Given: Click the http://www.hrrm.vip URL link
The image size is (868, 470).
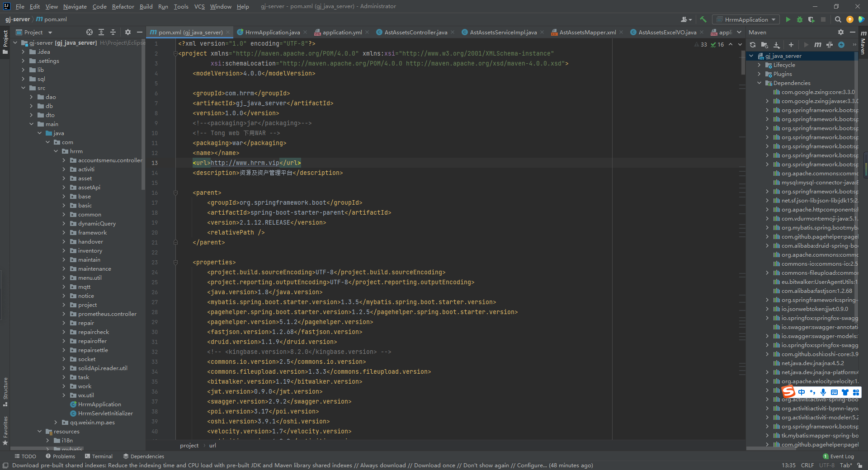Looking at the screenshot, I should tap(245, 163).
